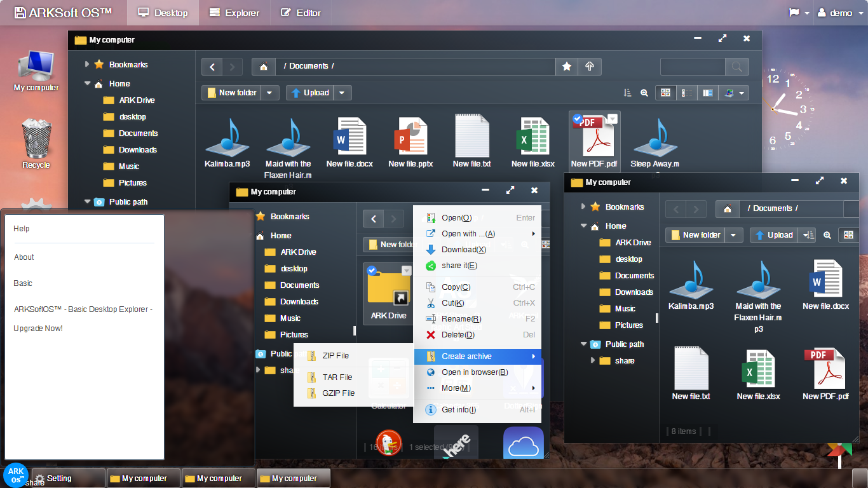Open the Recycle bin desktop icon
The image size is (868, 488).
[x=36, y=143]
